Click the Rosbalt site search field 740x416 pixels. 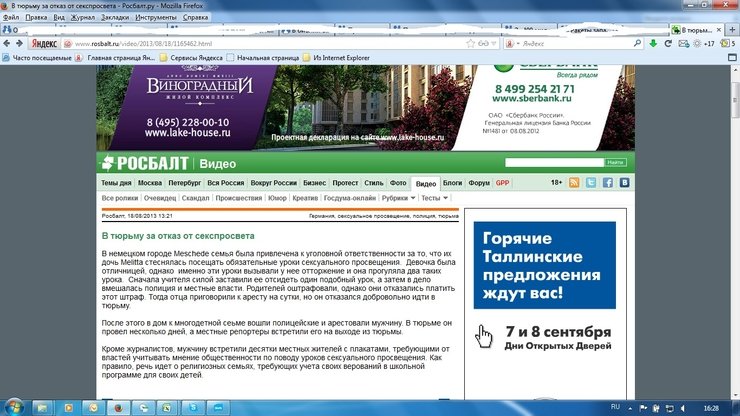tap(553, 162)
